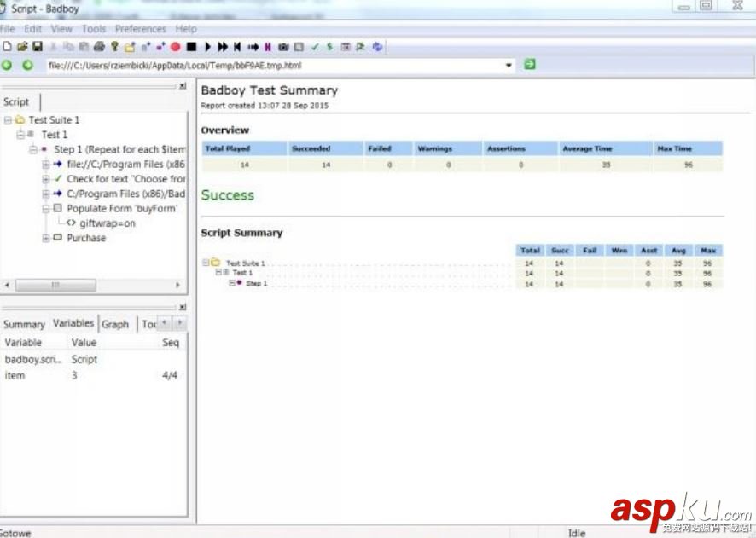Image resolution: width=756 pixels, height=538 pixels.
Task: Click the tab strip scroll-left arrow
Action: [165, 322]
